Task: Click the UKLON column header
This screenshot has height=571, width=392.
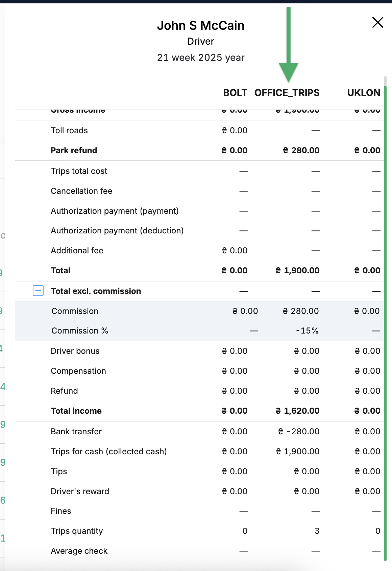Action: click(x=364, y=93)
